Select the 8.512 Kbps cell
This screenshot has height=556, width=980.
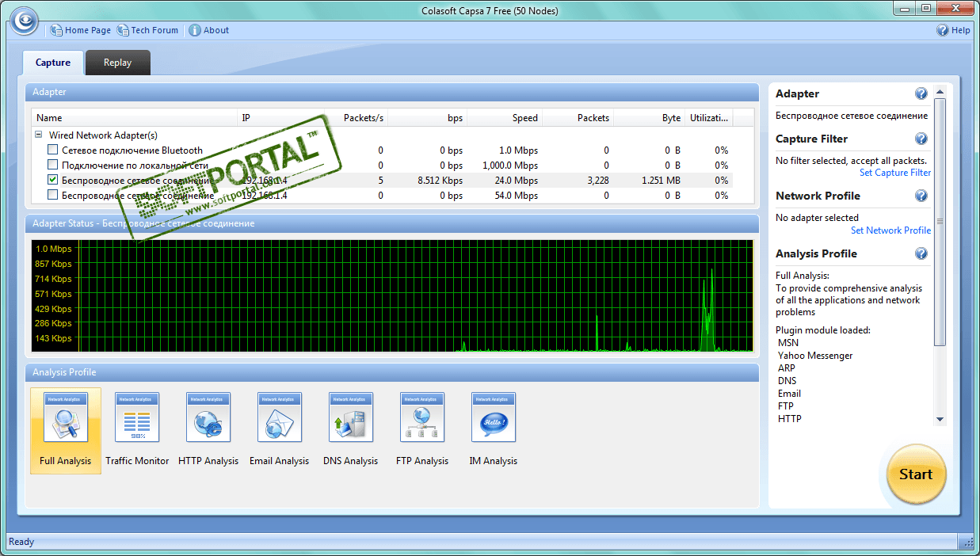(x=440, y=180)
